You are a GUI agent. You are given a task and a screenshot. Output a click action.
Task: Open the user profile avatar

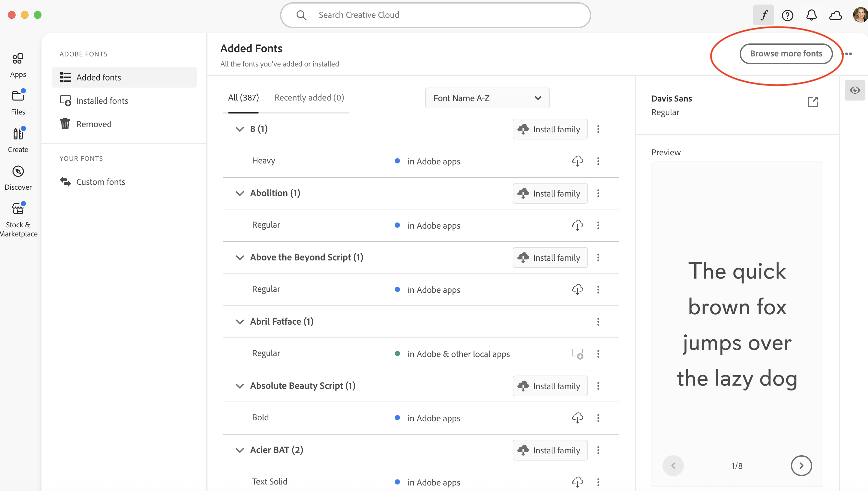point(860,15)
